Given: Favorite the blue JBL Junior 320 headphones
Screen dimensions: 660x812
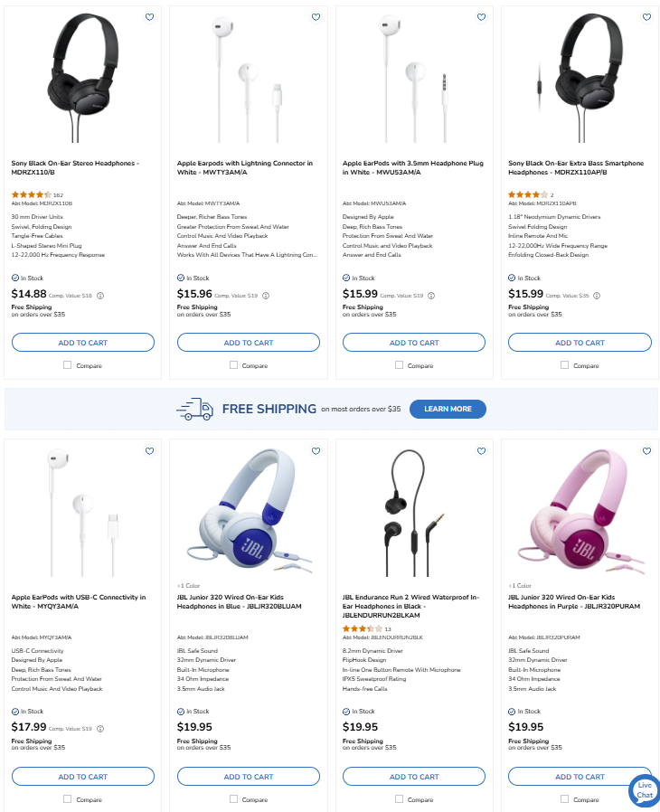Looking at the screenshot, I should pos(316,451).
